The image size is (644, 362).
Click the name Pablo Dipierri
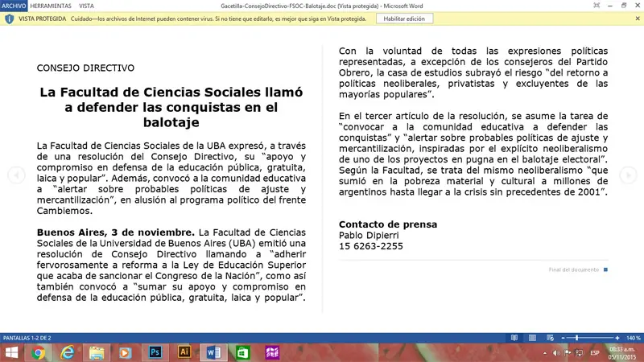[x=369, y=235]
